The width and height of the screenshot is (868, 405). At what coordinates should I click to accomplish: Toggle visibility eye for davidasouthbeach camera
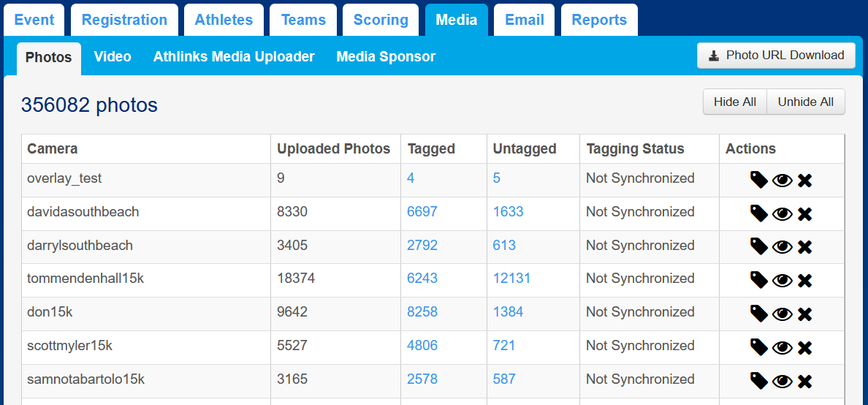click(782, 214)
